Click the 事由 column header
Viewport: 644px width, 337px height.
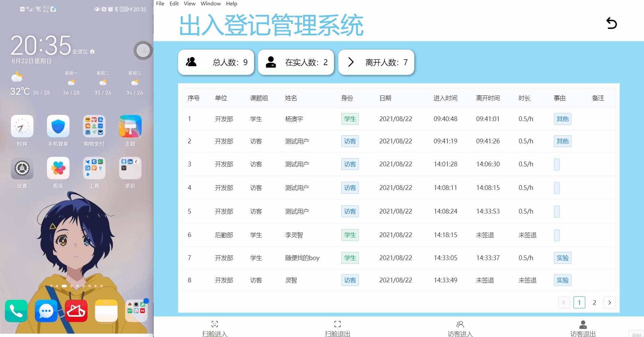559,98
